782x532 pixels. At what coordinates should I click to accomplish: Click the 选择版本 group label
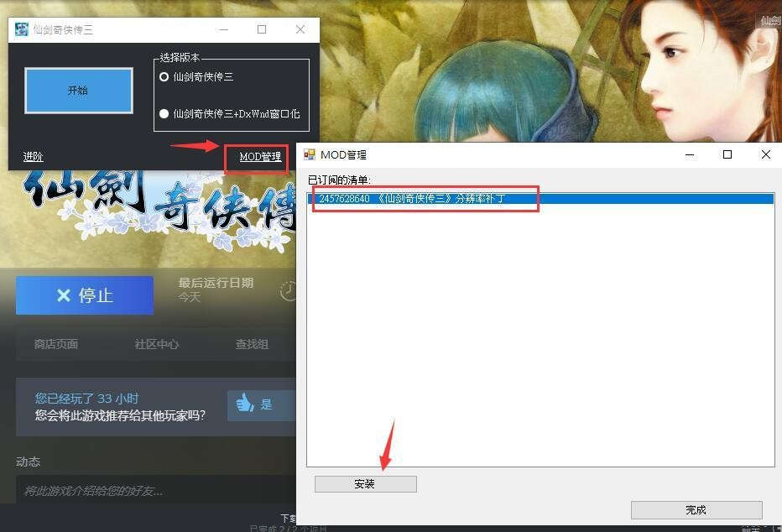(180, 57)
